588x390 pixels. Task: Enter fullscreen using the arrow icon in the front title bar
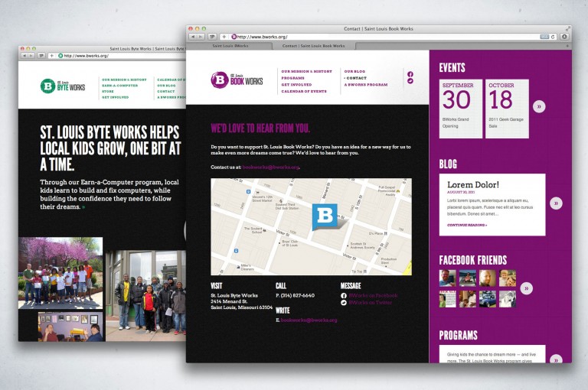coord(568,28)
